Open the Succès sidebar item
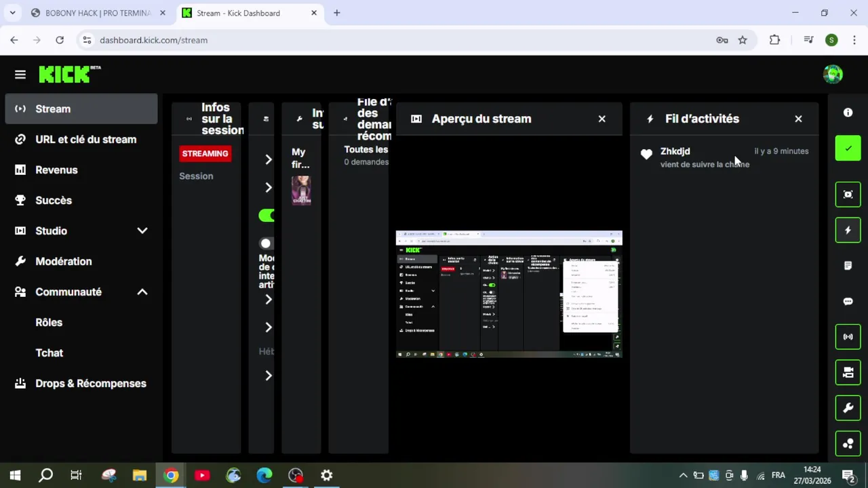Screen dimensions: 868x488 click(81, 200)
